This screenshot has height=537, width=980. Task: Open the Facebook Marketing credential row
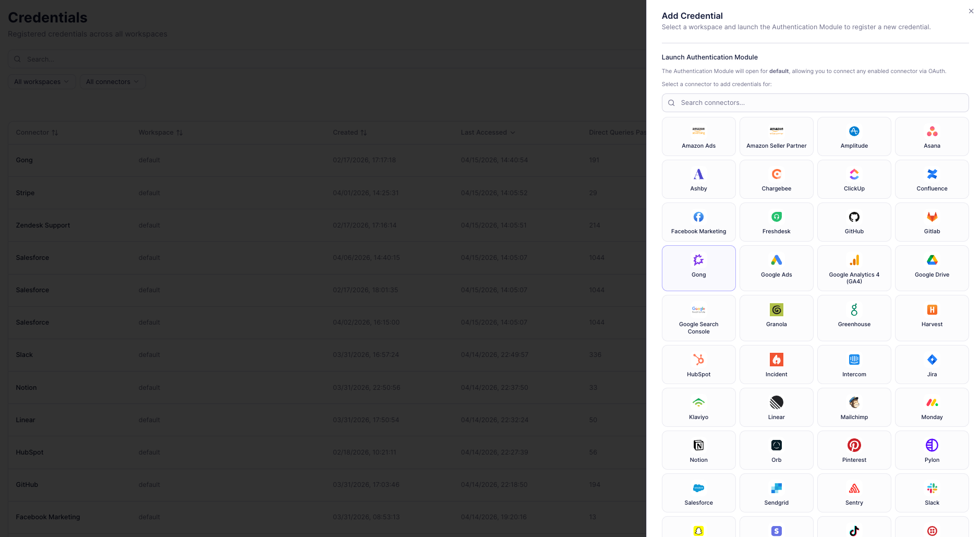327,517
